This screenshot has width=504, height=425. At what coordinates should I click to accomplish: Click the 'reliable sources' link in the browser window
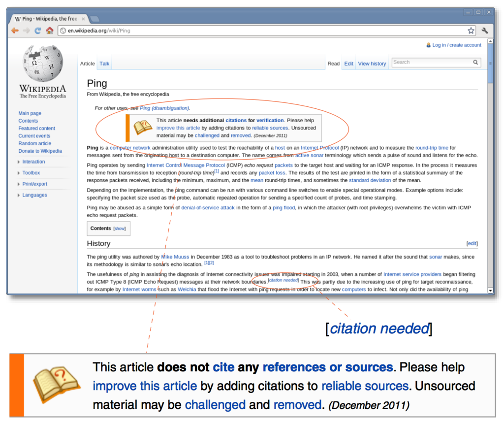(270, 128)
